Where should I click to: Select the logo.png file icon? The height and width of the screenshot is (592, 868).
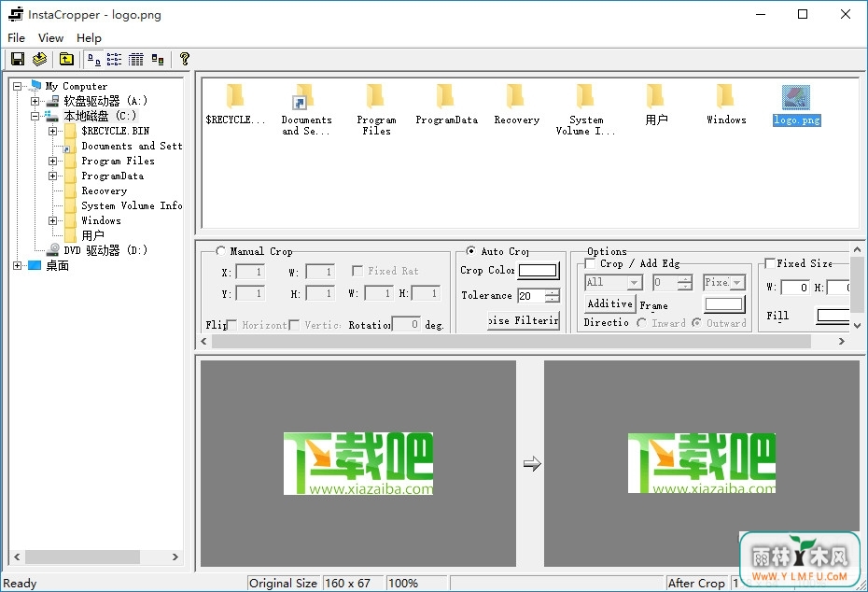[x=796, y=97]
